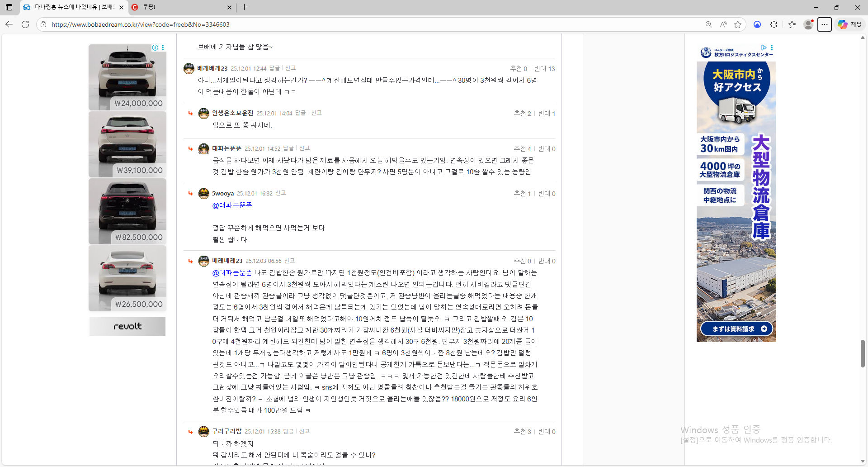
Task: Open the Favorites list icon
Action: point(792,24)
